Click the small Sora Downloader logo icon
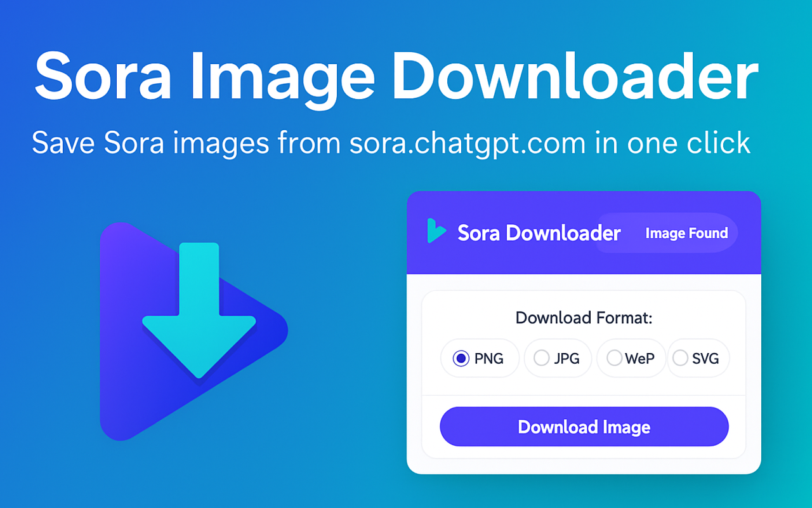Image resolution: width=812 pixels, height=508 pixels. 436,231
